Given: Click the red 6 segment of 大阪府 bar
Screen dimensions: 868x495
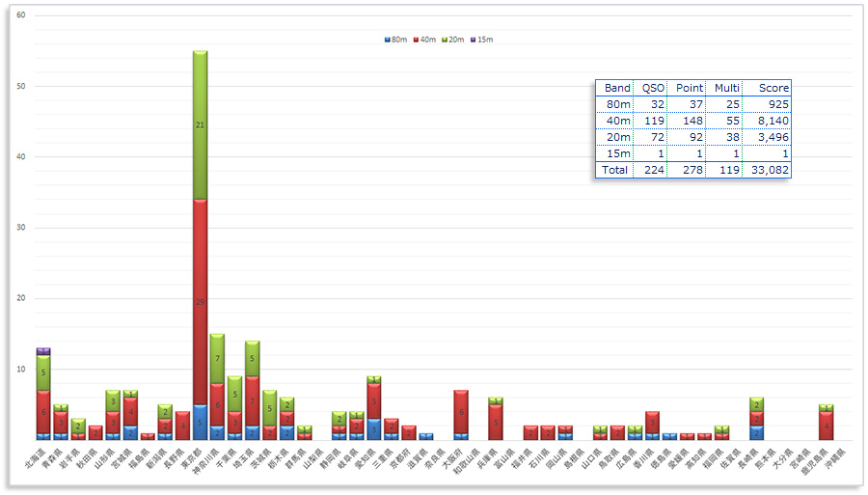Looking at the screenshot, I should click(x=460, y=412).
